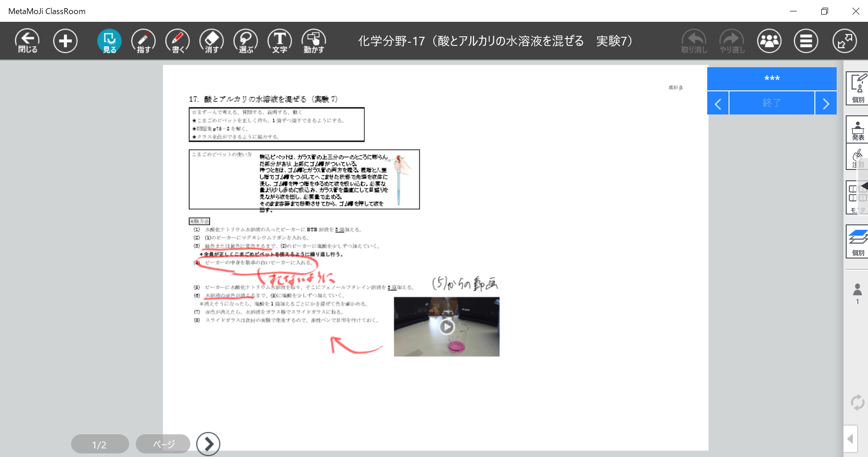Open the ページ page selector
The height and width of the screenshot is (457, 868).
(x=163, y=444)
